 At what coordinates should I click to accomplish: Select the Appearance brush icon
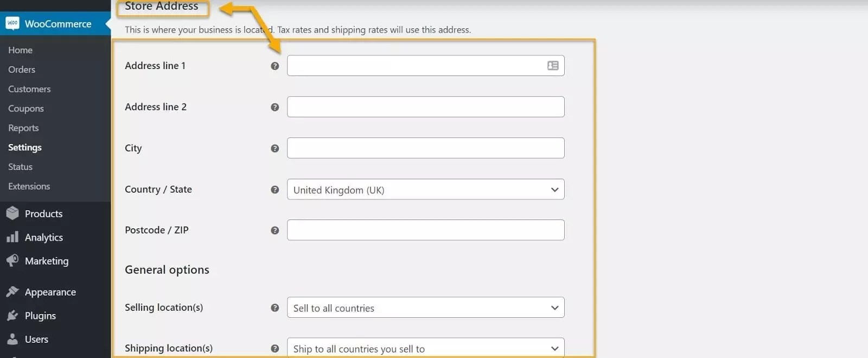coord(13,292)
